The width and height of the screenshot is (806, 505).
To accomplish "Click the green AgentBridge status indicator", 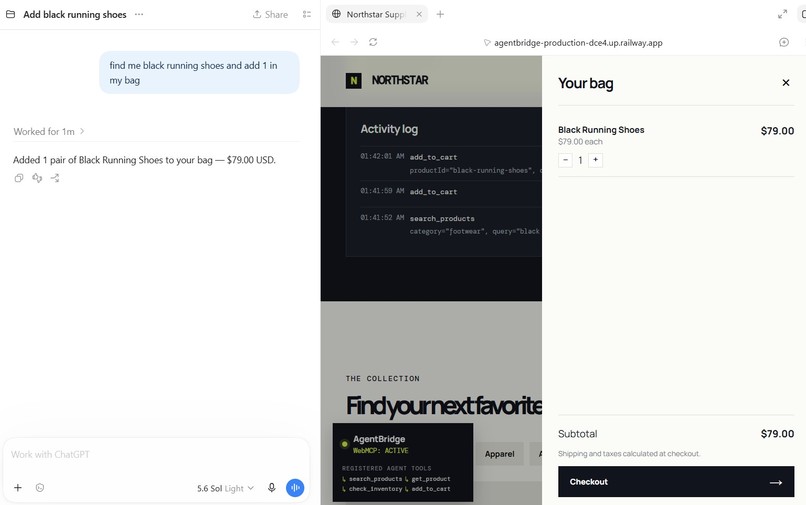I will click(x=344, y=444).
